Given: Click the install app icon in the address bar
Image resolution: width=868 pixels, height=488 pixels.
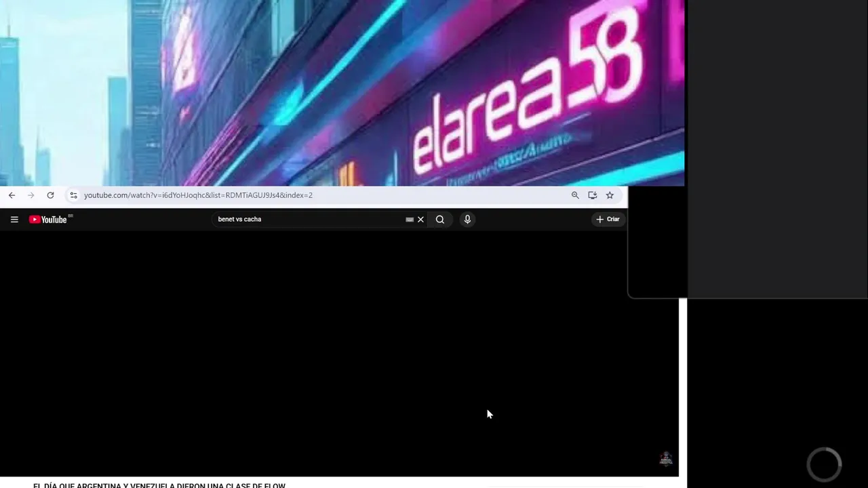Looking at the screenshot, I should click(592, 195).
